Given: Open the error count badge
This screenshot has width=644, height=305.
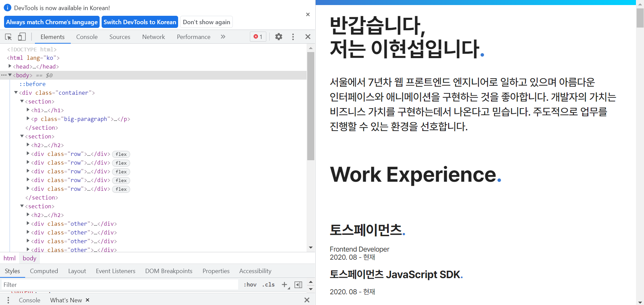Looking at the screenshot, I should 258,37.
